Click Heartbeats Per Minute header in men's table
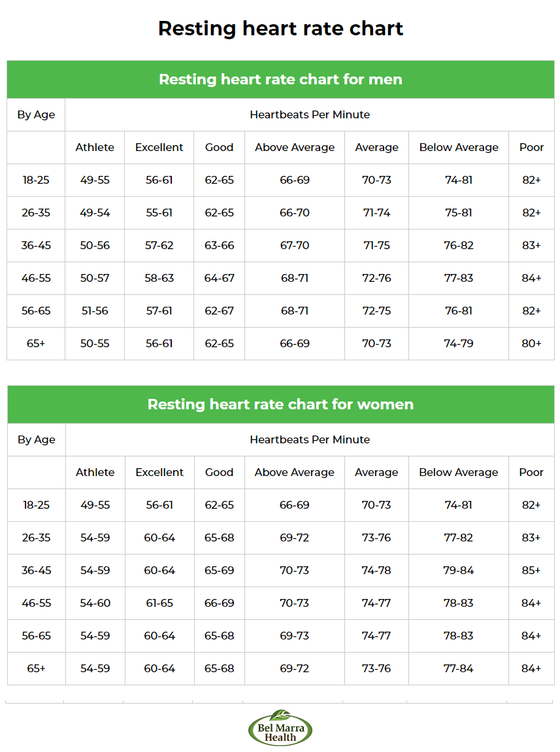The image size is (560, 752). [x=310, y=114]
